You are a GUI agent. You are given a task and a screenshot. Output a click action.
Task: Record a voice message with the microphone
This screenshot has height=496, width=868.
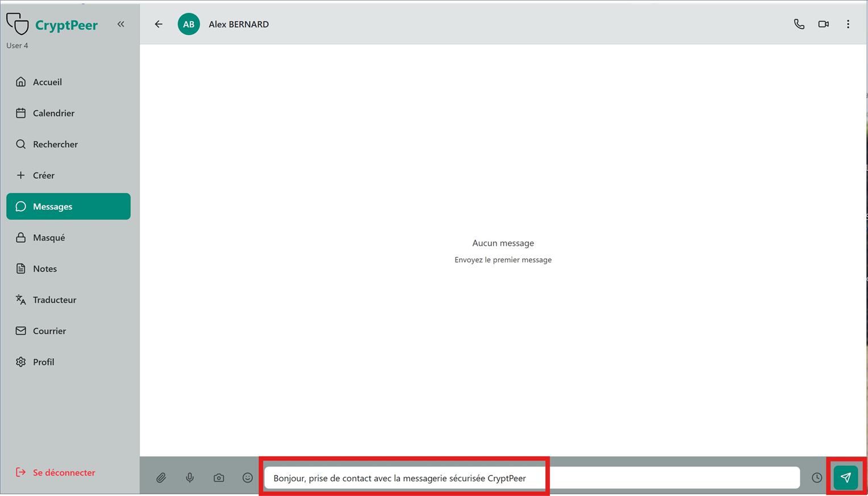[190, 478]
